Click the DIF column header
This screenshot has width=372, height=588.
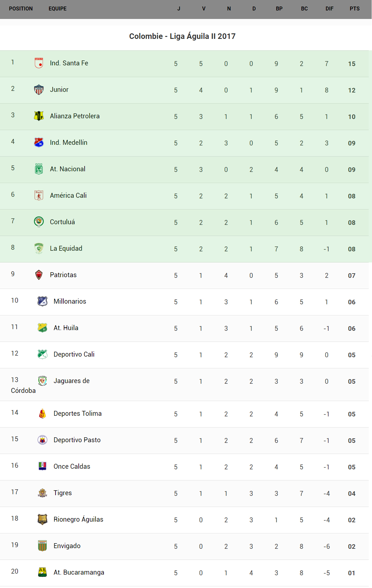click(x=329, y=9)
